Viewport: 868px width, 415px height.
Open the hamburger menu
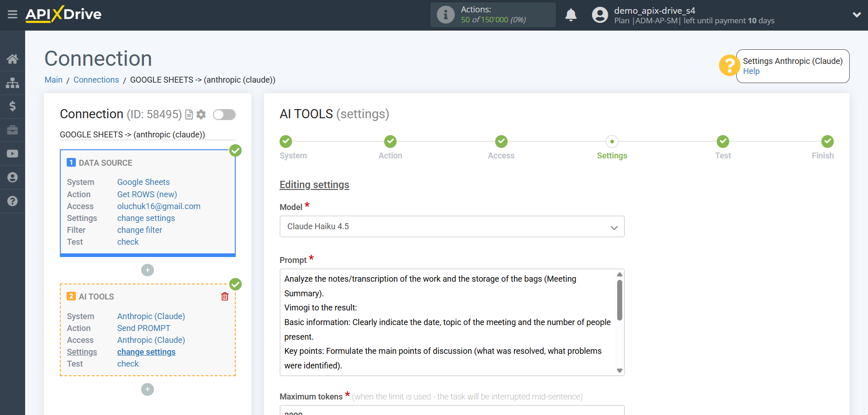coord(12,15)
